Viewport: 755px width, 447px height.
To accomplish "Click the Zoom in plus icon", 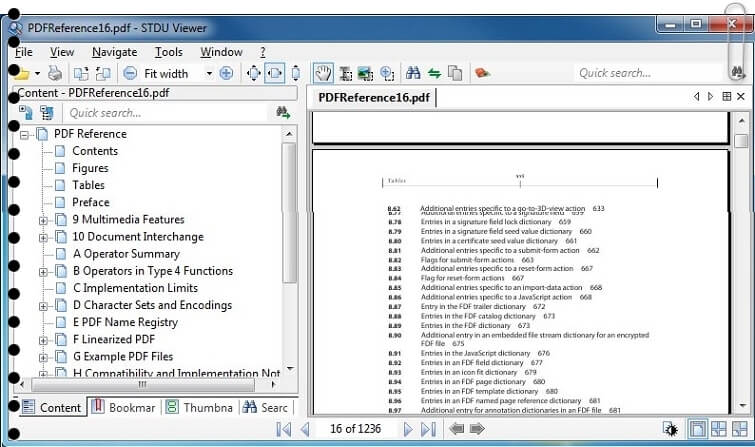I will 226,73.
